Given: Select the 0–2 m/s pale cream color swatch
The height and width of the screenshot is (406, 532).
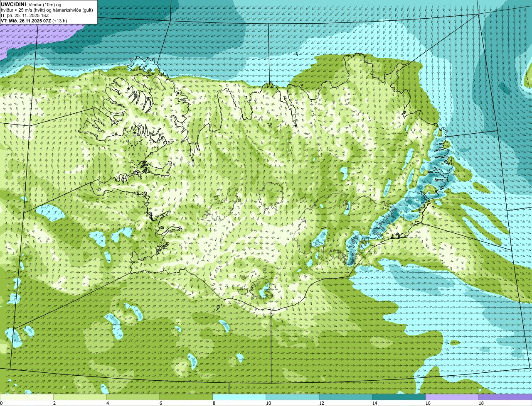Looking at the screenshot, I should 27,397.
